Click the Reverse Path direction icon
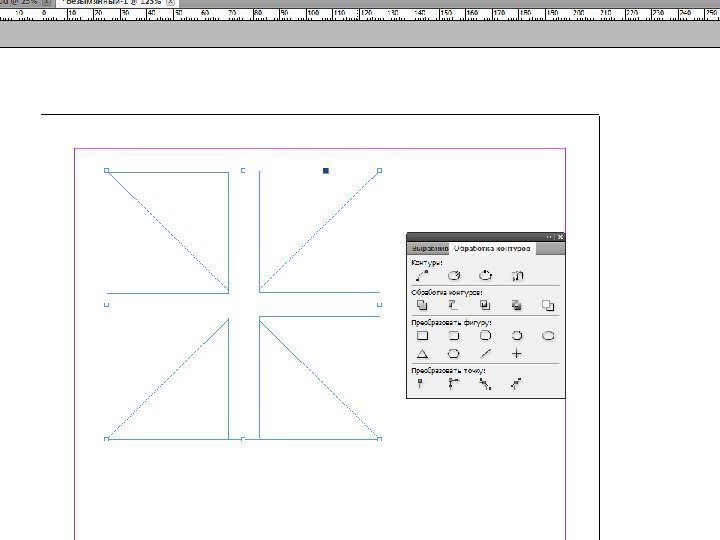Screen dimensions: 720x540 pyautogui.click(x=518, y=276)
